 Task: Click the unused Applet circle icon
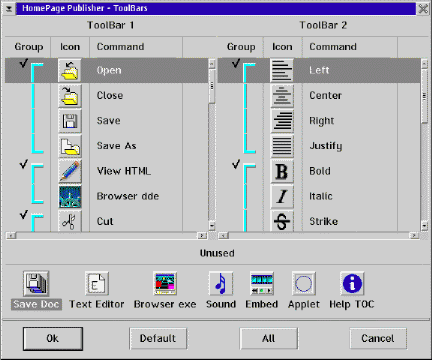pos(304,283)
